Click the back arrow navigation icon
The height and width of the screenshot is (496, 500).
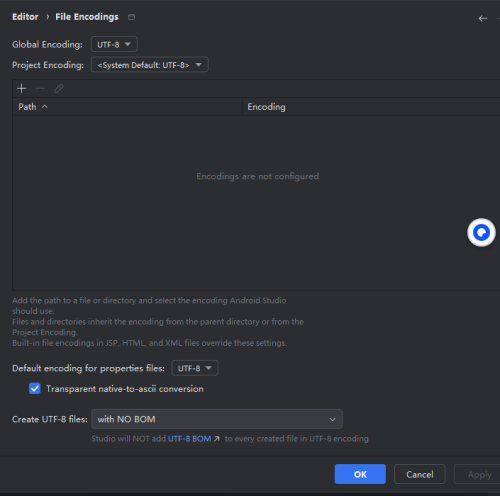click(x=483, y=18)
